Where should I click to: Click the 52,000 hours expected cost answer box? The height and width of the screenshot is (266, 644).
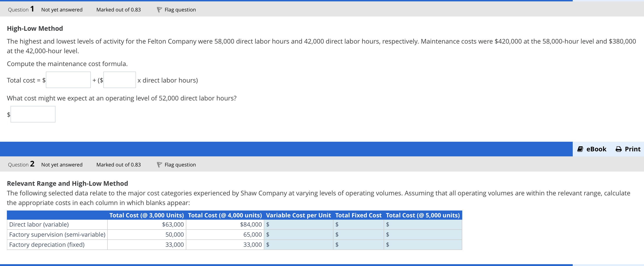[x=33, y=114]
